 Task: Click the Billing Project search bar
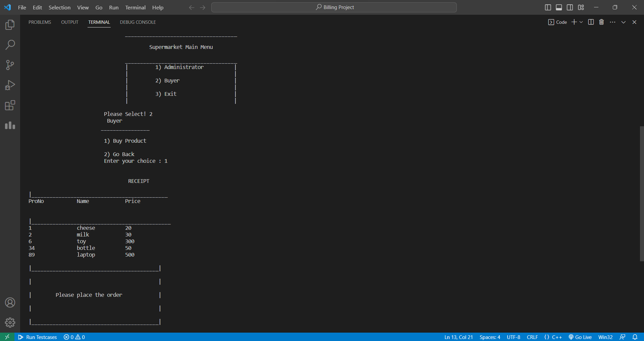tap(334, 7)
